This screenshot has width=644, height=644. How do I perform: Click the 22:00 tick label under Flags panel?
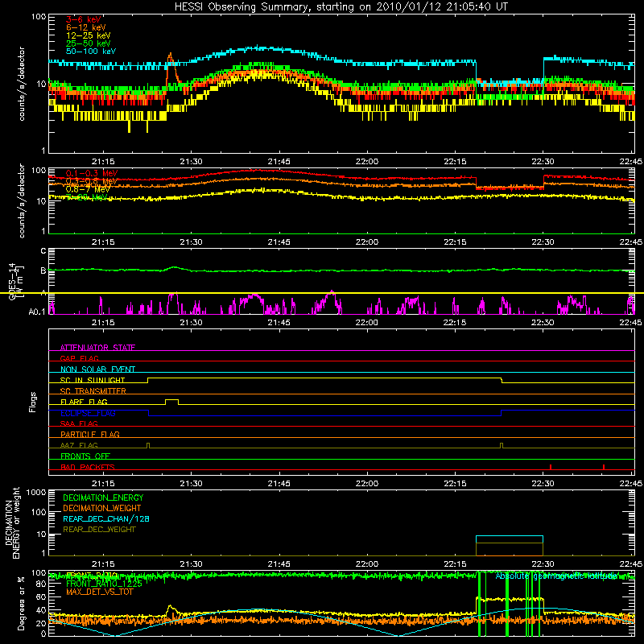point(366,484)
